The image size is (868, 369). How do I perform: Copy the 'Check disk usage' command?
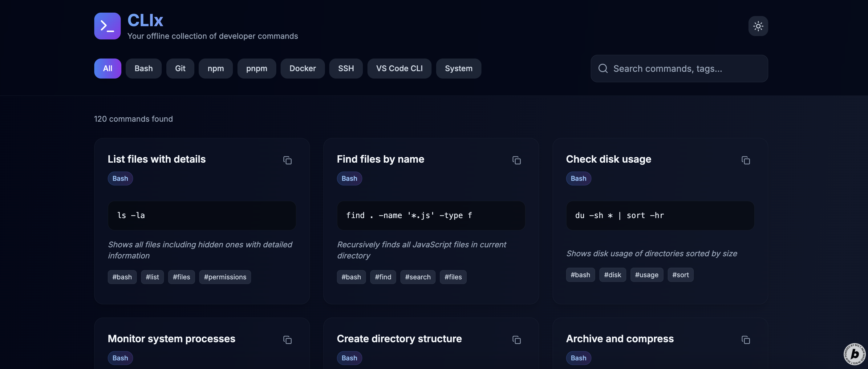745,160
